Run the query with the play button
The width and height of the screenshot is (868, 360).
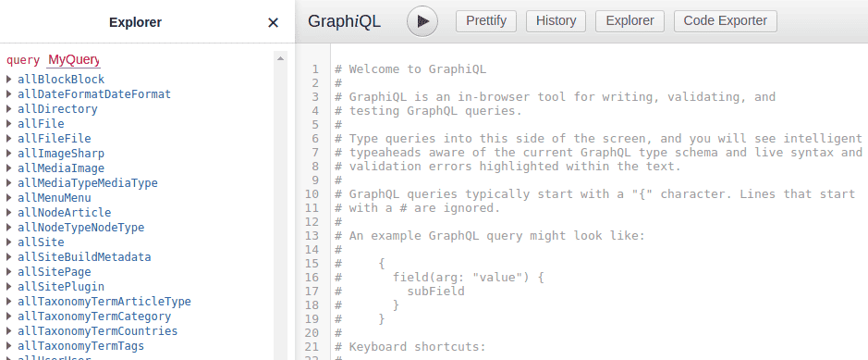(422, 21)
